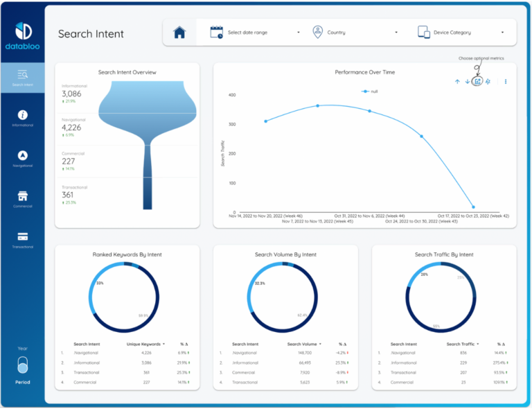Click the Device Category devices icon
This screenshot has height=409, width=532.
(x=424, y=33)
